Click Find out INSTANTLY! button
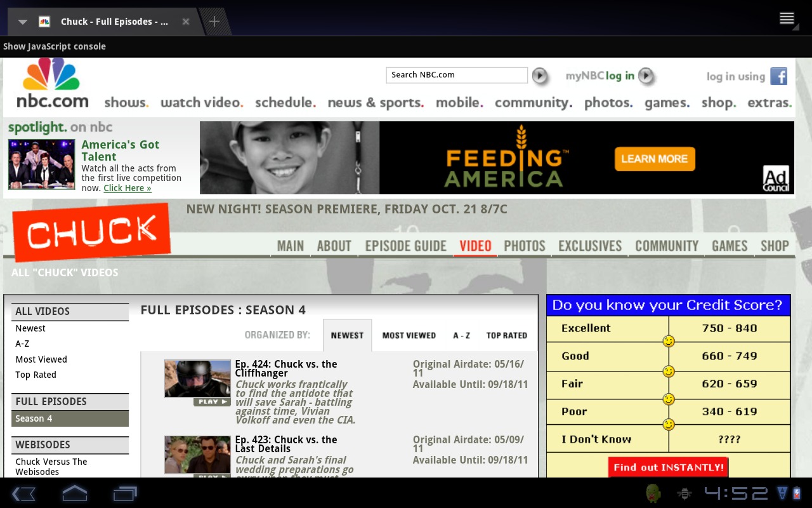Screen dimensions: 812x508 click(x=668, y=467)
